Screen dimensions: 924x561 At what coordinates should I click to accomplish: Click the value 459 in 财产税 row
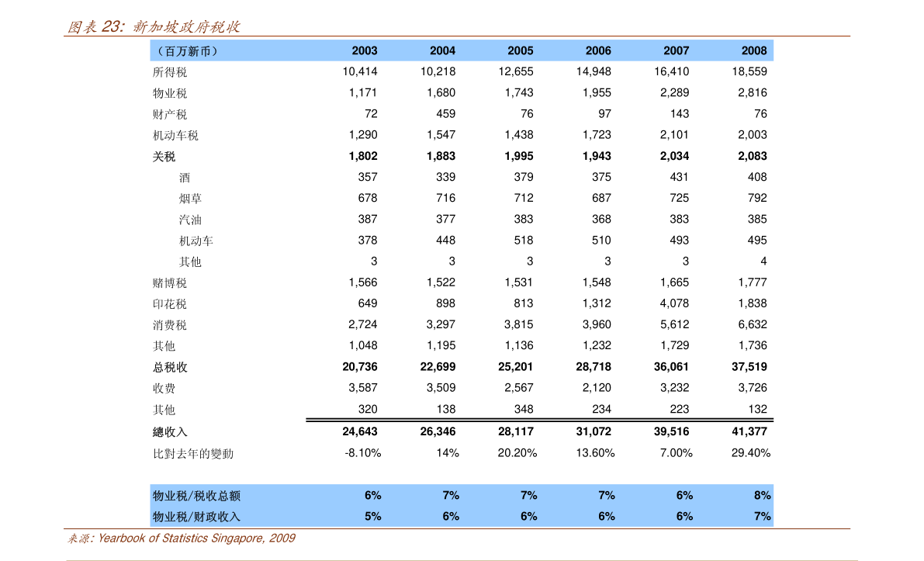point(445,114)
